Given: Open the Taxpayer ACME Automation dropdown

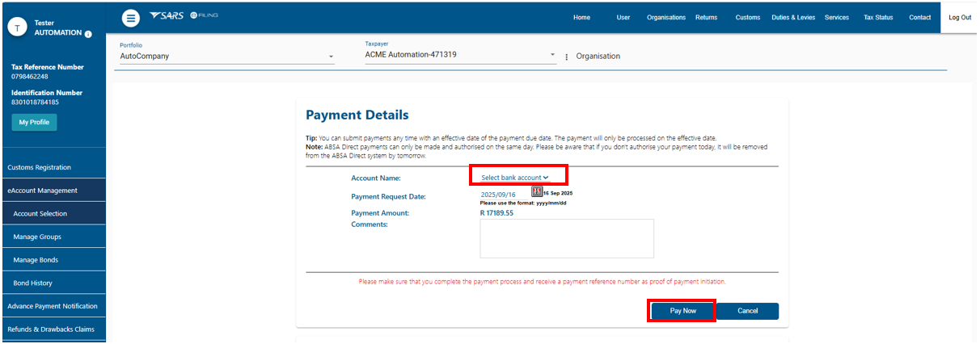Looking at the screenshot, I should [x=460, y=56].
